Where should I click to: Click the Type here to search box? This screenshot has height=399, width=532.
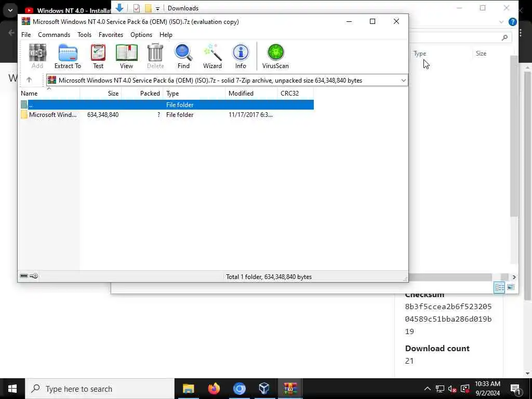point(100,389)
